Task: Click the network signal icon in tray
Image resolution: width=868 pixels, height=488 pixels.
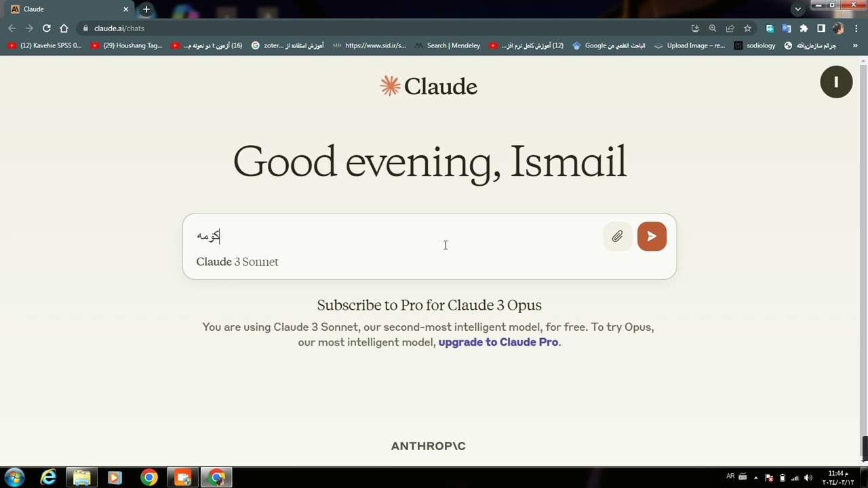Action: pos(795,478)
